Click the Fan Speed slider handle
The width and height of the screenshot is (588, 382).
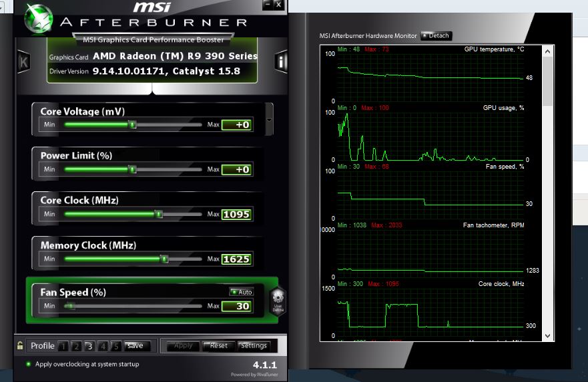point(70,306)
